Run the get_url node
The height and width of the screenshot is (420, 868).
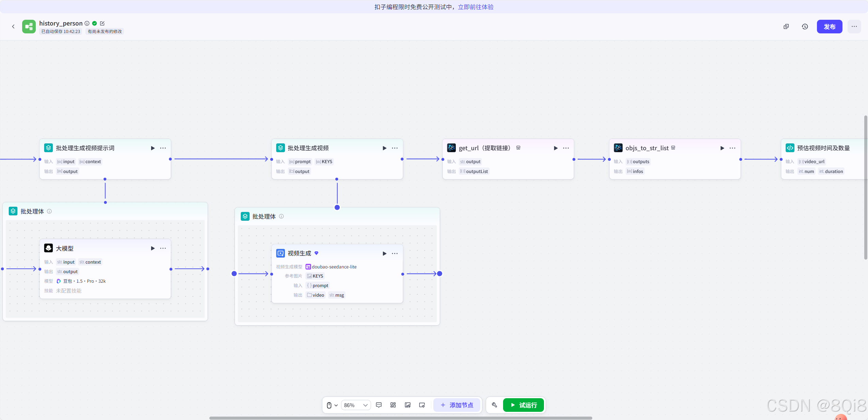(556, 148)
